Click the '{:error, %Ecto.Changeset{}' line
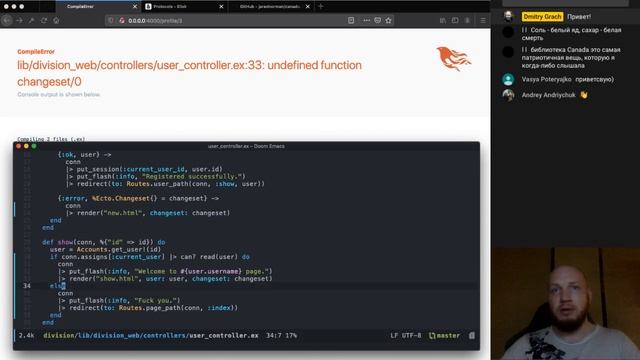Image resolution: width=640 pixels, height=360 pixels. click(x=138, y=198)
